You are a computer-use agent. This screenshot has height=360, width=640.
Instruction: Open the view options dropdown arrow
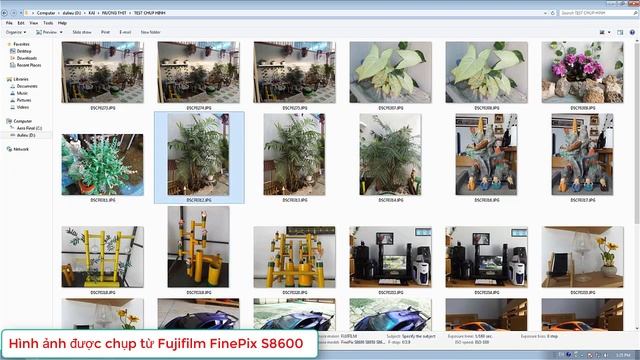pyautogui.click(x=609, y=32)
